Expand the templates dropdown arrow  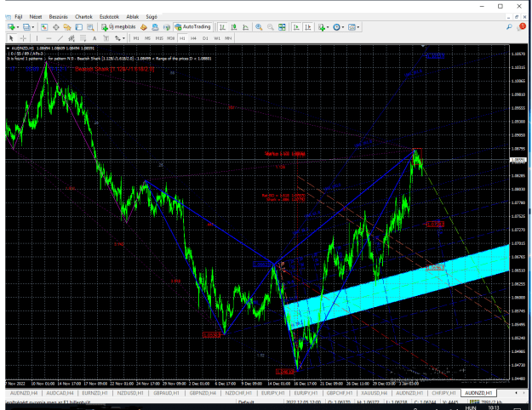[x=358, y=27]
